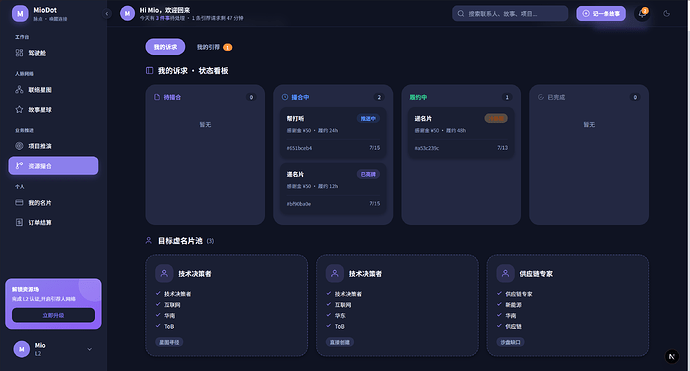The image size is (690, 371).
Task: Click the 待撮合 column document icon
Action: [x=157, y=97]
